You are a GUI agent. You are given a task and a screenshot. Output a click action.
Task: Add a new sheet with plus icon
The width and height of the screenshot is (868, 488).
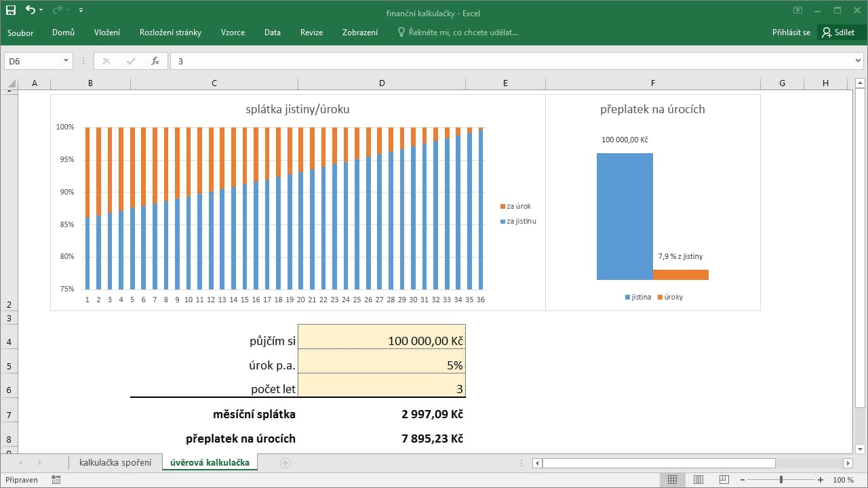tap(285, 463)
